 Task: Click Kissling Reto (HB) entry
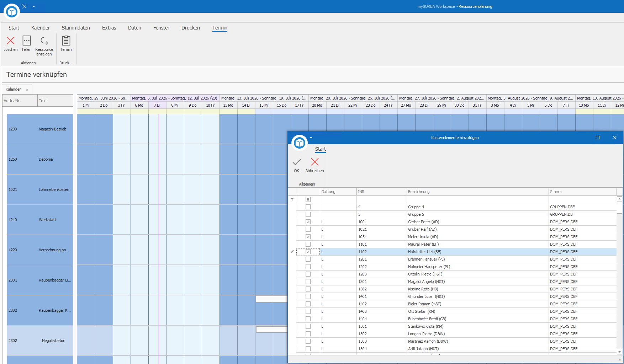click(423, 289)
